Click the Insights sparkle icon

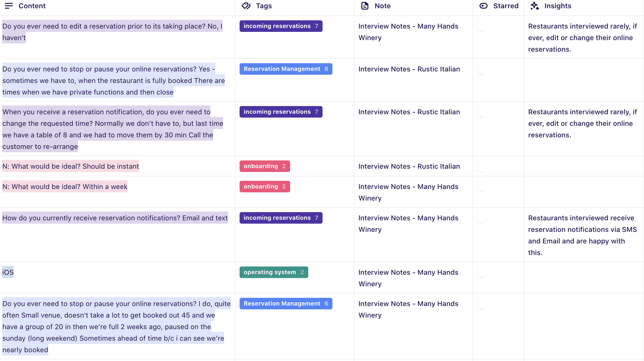coord(534,6)
